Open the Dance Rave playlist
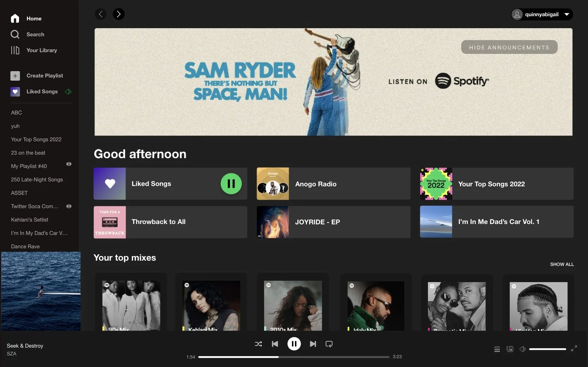 pyautogui.click(x=25, y=247)
